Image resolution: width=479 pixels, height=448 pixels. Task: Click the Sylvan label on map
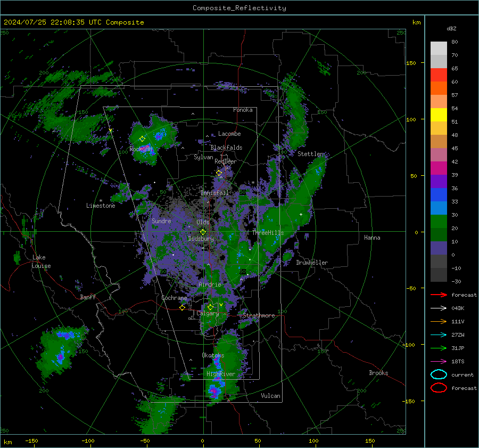pyautogui.click(x=203, y=157)
